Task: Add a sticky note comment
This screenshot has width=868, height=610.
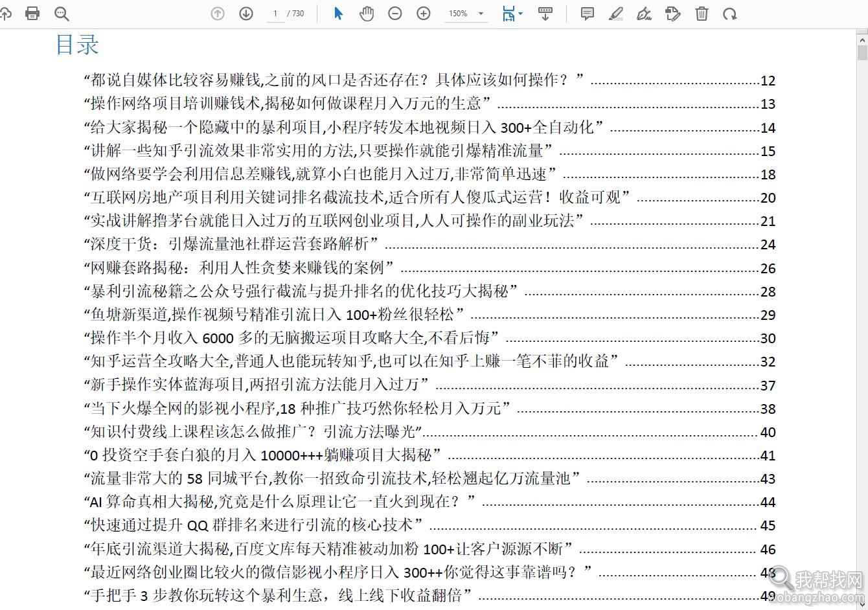Action: pos(588,13)
